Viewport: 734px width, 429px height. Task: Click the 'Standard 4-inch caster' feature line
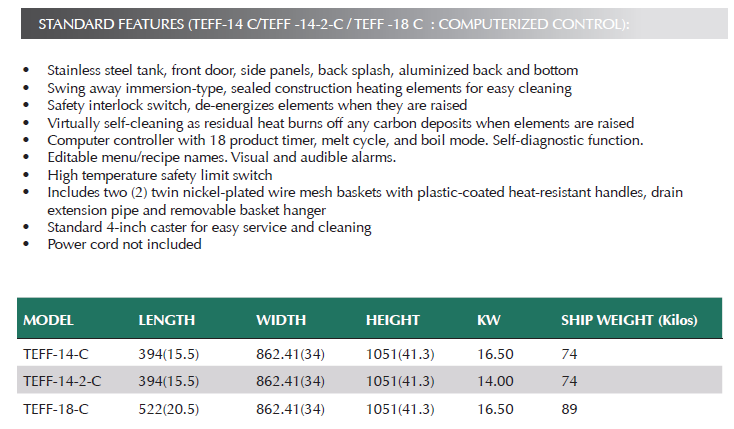coord(209,227)
